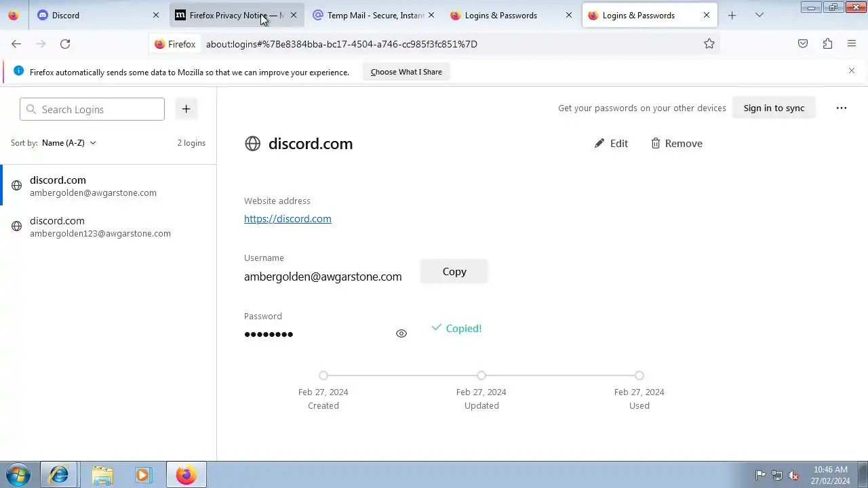The height and width of the screenshot is (488, 868).
Task: Open the taskbar clock 10:46 AM
Action: pyautogui.click(x=831, y=475)
